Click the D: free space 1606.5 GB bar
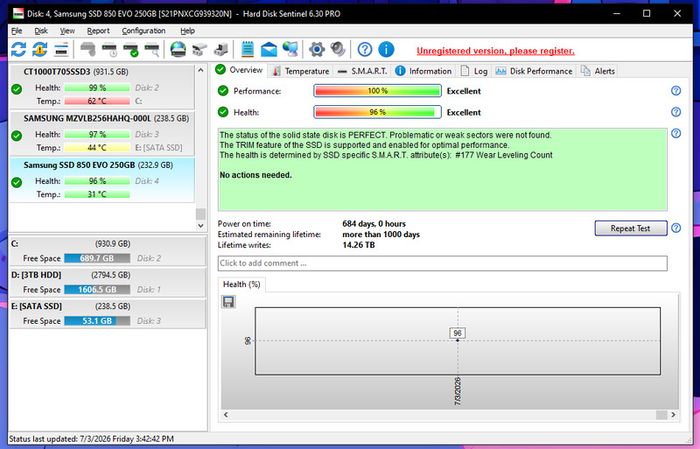 point(97,289)
